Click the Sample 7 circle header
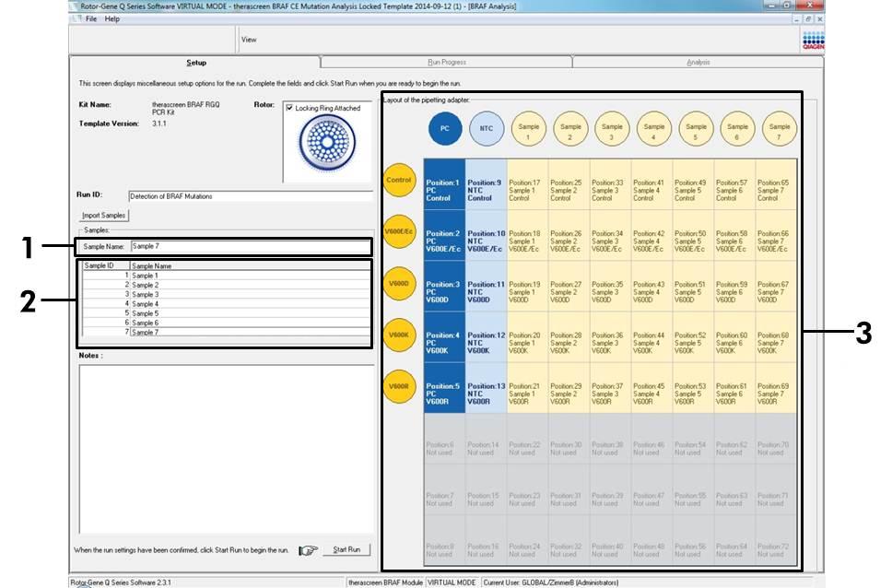 pyautogui.click(x=780, y=128)
